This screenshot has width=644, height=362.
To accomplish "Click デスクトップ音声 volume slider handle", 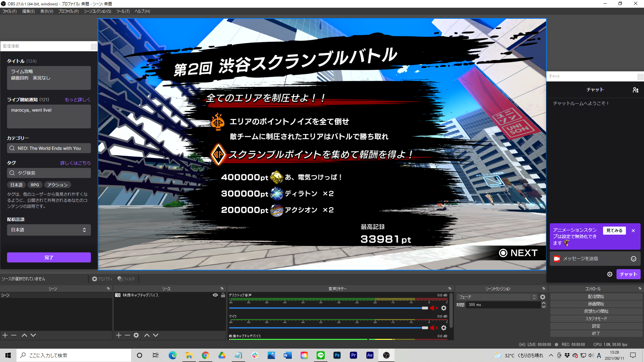I will pos(425,308).
